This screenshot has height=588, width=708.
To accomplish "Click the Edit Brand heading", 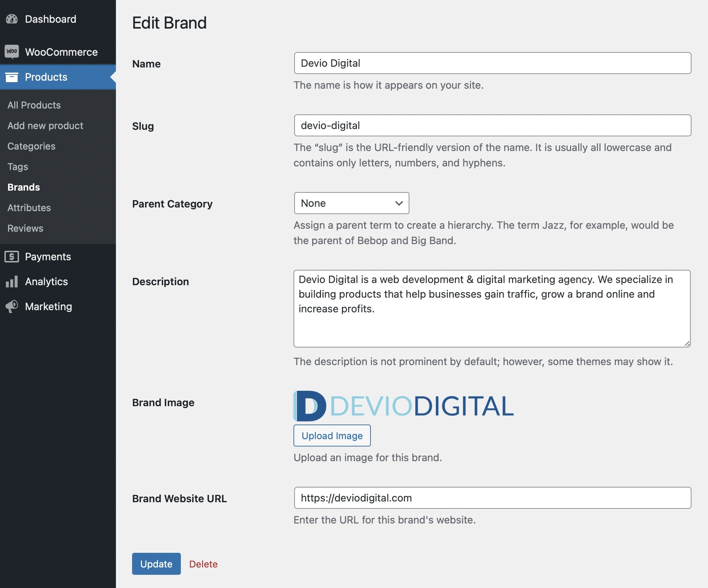I will click(x=169, y=23).
